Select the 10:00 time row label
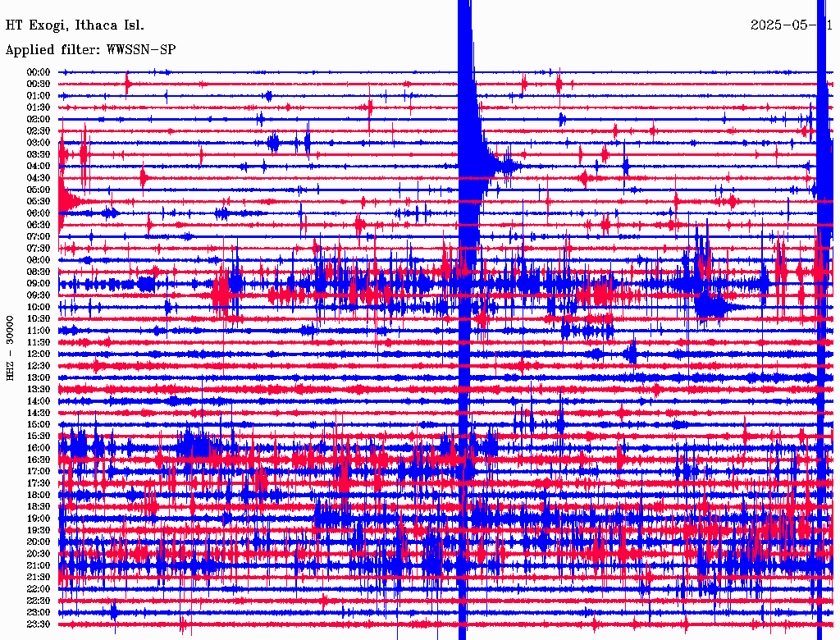 39,308
